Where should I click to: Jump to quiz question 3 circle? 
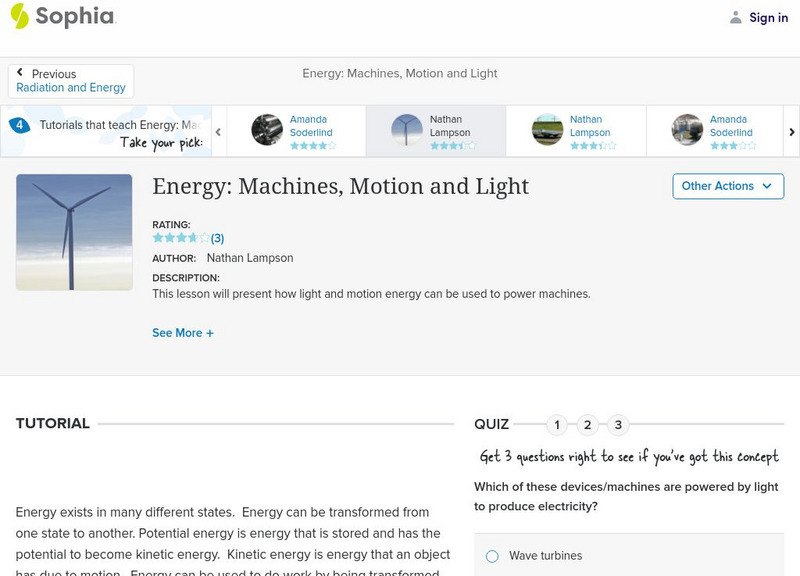pos(618,425)
